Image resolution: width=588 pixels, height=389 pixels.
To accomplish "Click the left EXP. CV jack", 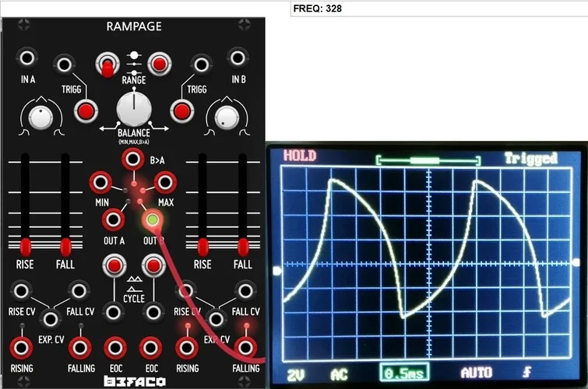I will (x=51, y=319).
